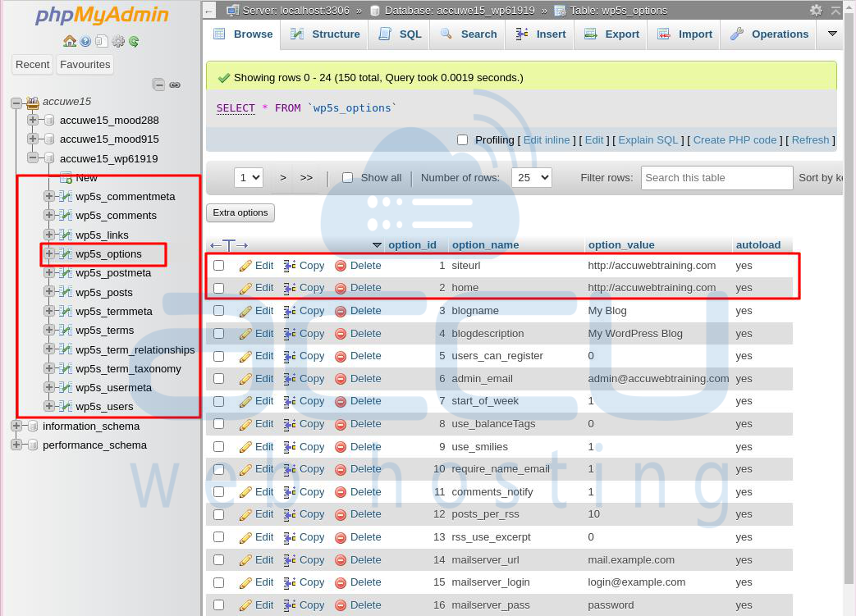Click the Import tab

(x=684, y=34)
